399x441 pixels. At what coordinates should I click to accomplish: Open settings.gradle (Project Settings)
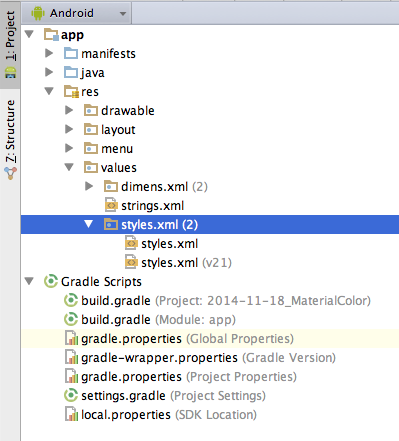point(173,396)
